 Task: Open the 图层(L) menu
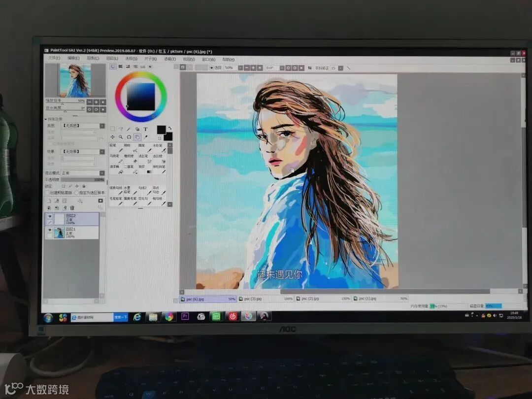coord(112,58)
